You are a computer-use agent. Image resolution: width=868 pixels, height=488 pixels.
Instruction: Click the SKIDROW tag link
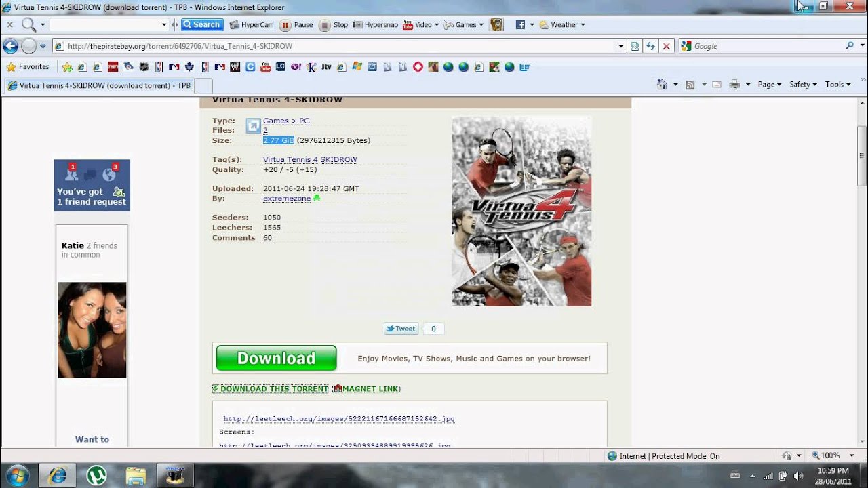pyautogui.click(x=338, y=160)
